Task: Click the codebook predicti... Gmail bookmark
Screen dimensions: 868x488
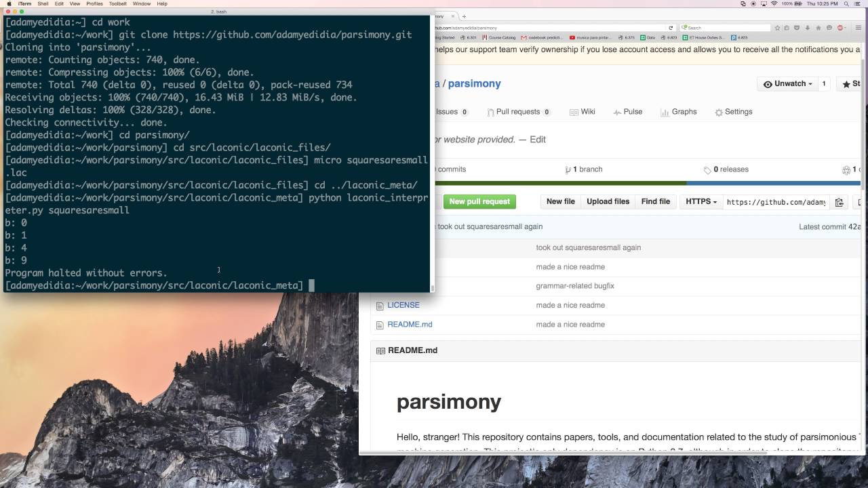Action: pyautogui.click(x=542, y=37)
